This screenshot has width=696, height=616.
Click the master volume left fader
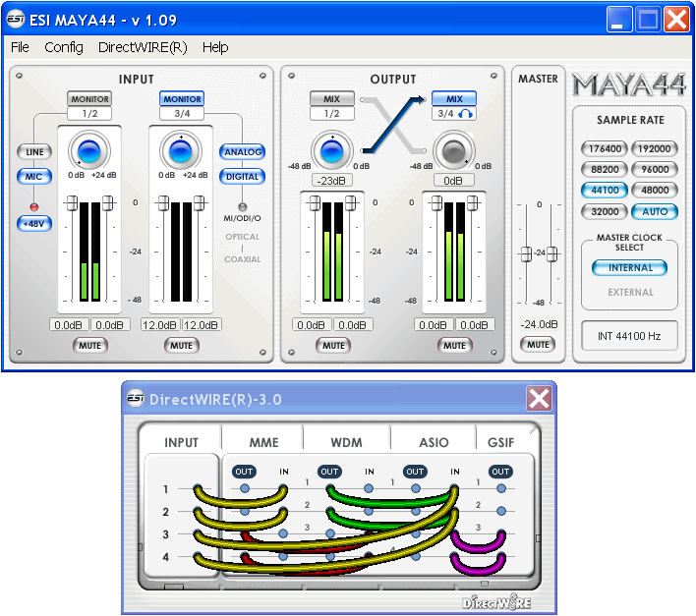(526, 252)
